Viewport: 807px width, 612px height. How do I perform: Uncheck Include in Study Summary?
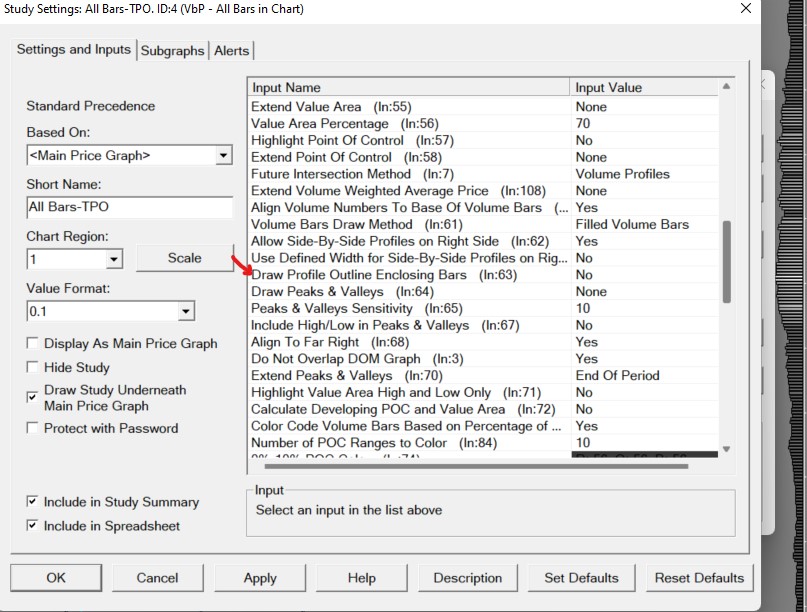32,501
